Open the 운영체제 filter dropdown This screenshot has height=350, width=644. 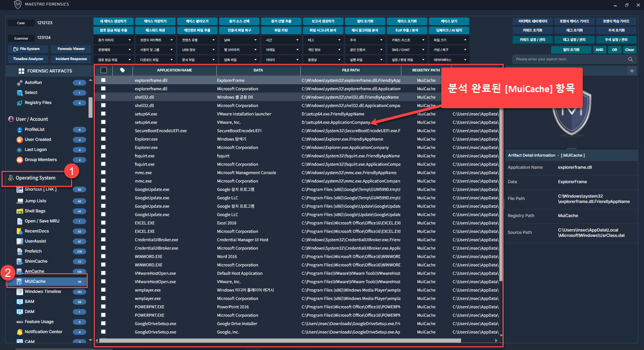(114, 50)
